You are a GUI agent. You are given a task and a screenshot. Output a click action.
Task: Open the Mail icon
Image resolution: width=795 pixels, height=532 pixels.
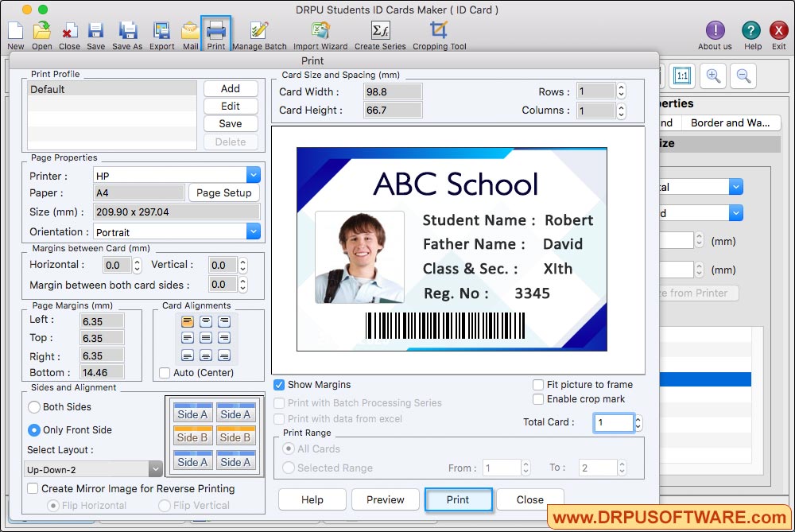[190, 32]
